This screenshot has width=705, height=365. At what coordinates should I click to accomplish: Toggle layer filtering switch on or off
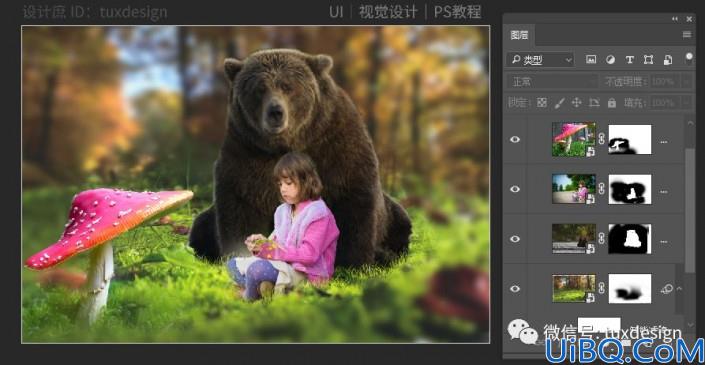pos(689,58)
